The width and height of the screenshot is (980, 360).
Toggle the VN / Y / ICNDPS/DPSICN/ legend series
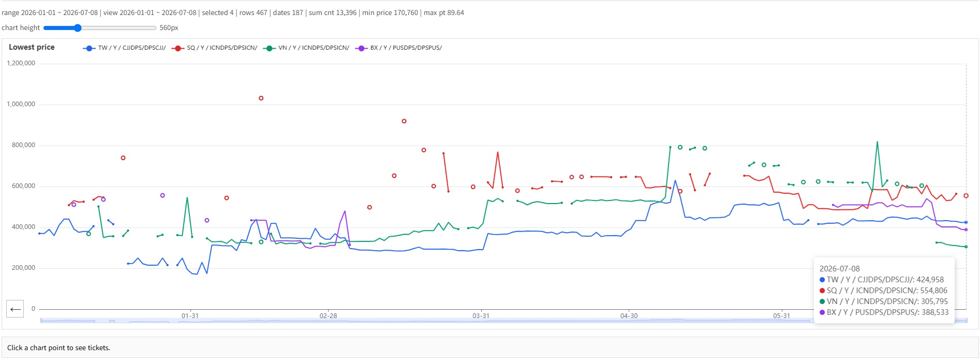[306, 48]
